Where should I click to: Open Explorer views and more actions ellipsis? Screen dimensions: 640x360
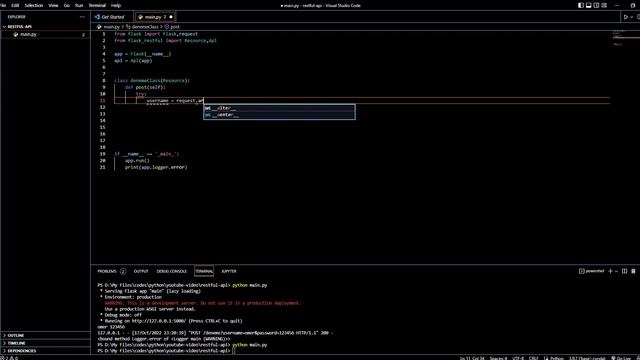coord(82,17)
